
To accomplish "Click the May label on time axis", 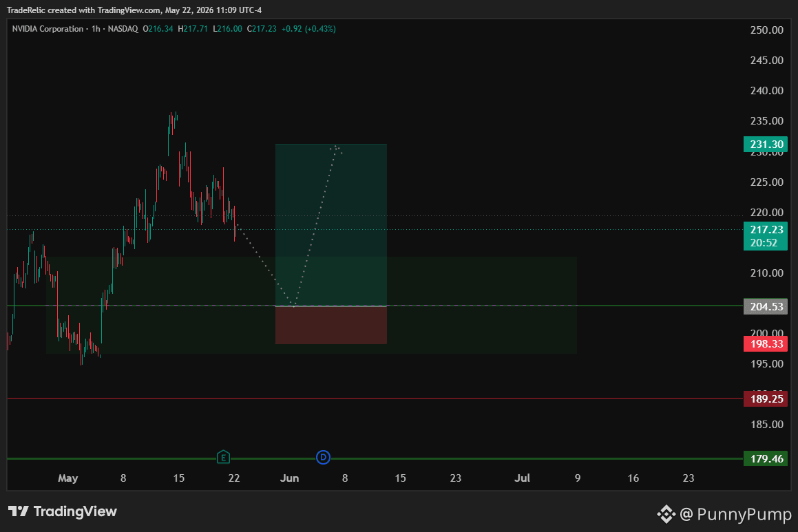I will pos(67,478).
